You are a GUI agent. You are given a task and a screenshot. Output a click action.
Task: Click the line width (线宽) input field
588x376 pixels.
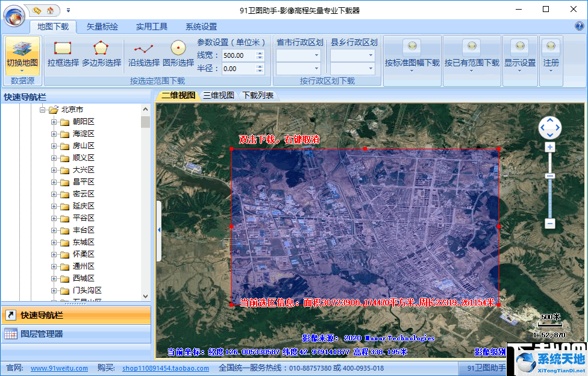click(239, 55)
